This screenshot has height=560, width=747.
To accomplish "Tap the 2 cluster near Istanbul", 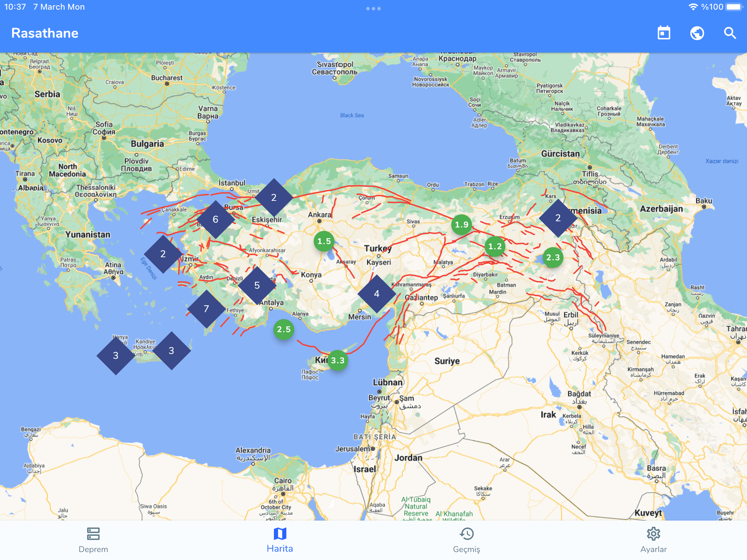I will [x=274, y=197].
